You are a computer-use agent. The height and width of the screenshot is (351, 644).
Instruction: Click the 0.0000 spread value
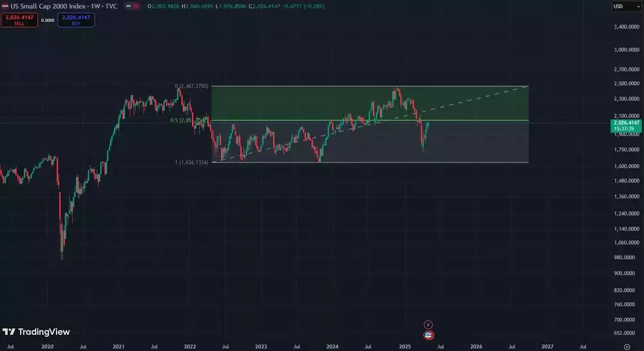[48, 20]
